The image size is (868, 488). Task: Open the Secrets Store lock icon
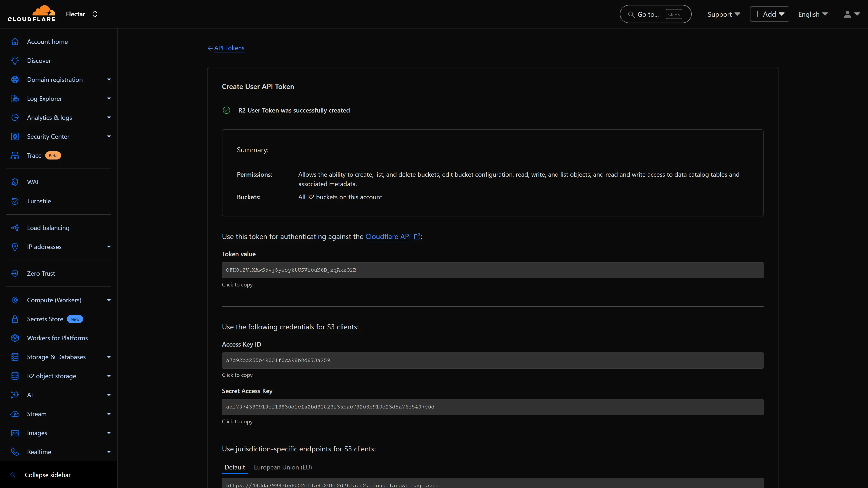point(15,319)
